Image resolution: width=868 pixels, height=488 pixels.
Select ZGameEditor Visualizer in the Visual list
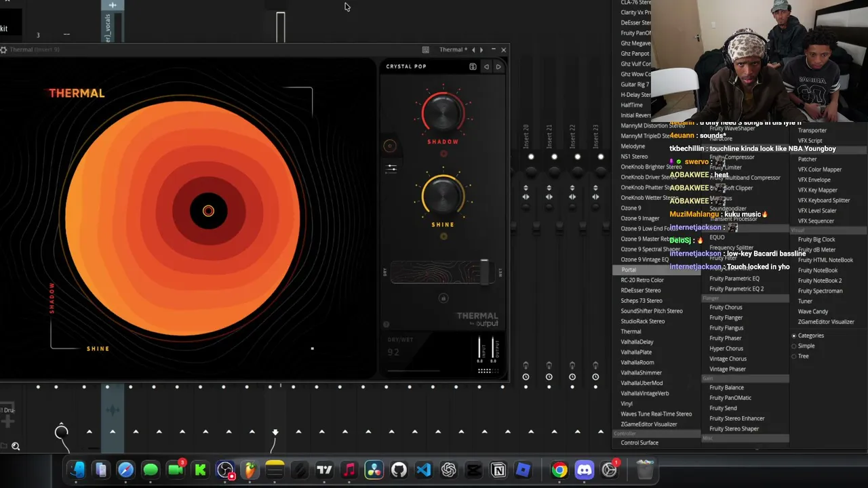(826, 322)
